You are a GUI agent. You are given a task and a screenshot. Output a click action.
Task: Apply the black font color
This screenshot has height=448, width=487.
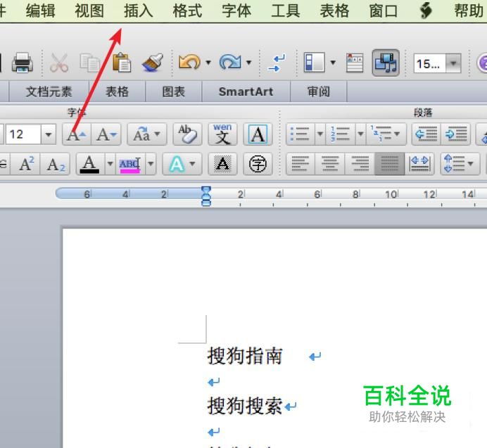pyautogui.click(x=89, y=164)
